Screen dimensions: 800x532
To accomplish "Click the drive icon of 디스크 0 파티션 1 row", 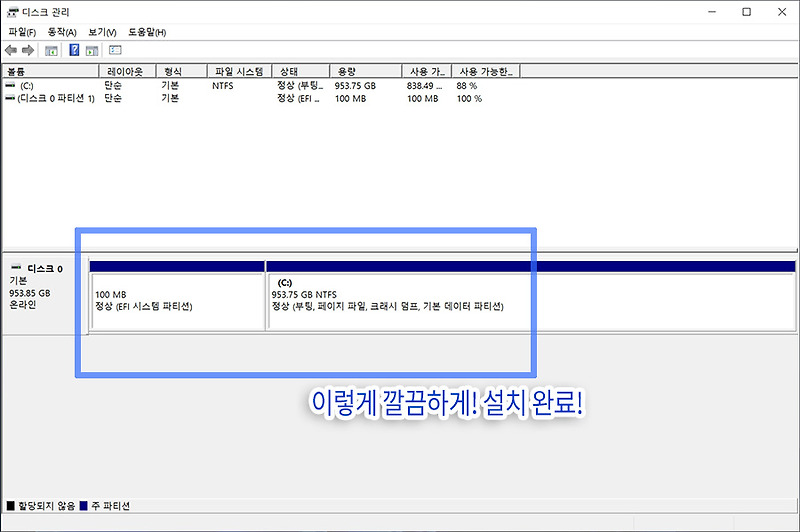I will 10,98.
